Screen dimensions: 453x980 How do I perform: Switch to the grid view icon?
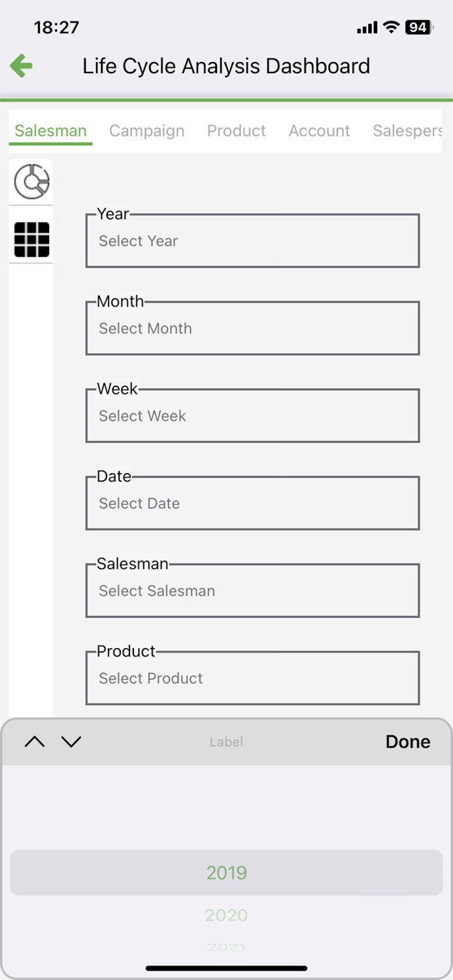(x=31, y=239)
